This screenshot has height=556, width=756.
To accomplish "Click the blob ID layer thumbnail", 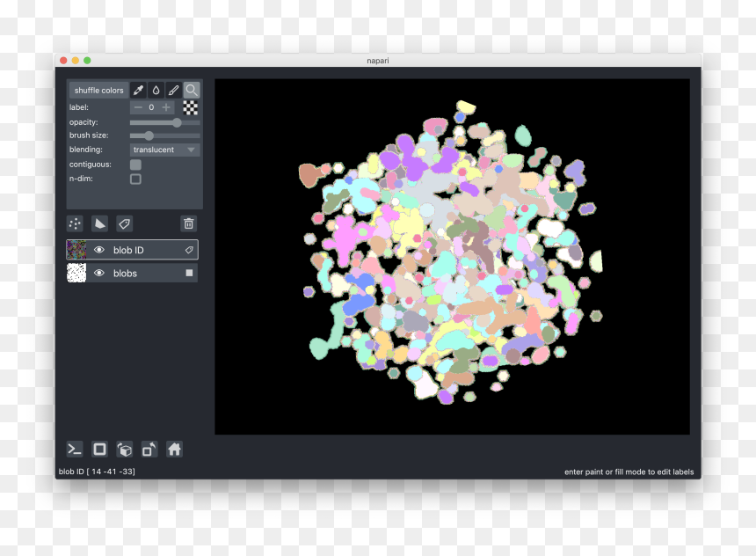I will 76,250.
